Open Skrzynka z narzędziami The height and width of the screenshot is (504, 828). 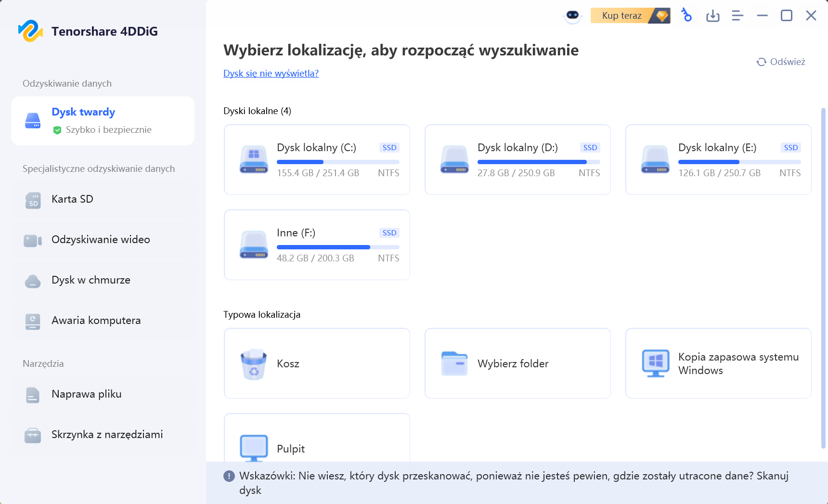click(x=103, y=435)
